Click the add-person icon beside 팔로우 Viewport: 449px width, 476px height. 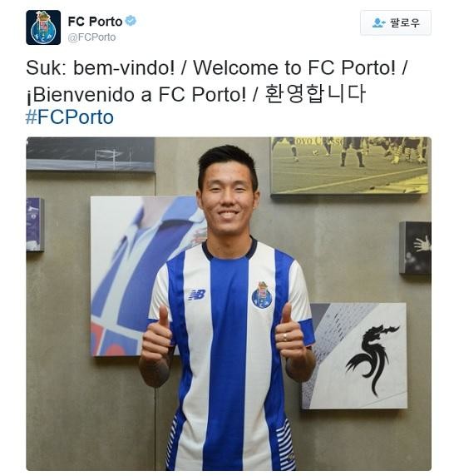point(378,22)
